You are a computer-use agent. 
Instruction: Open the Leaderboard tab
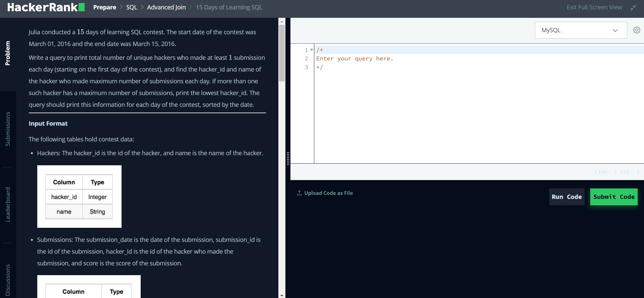point(8,204)
